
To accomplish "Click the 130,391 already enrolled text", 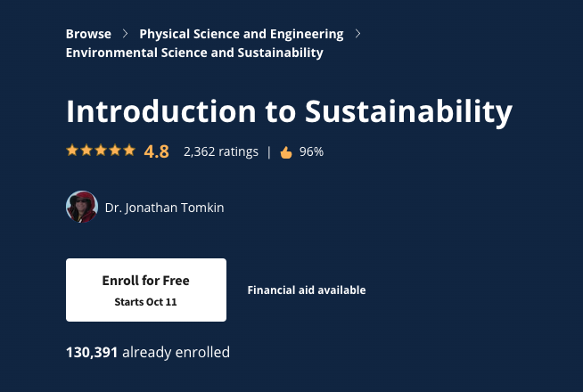I will coord(148,352).
